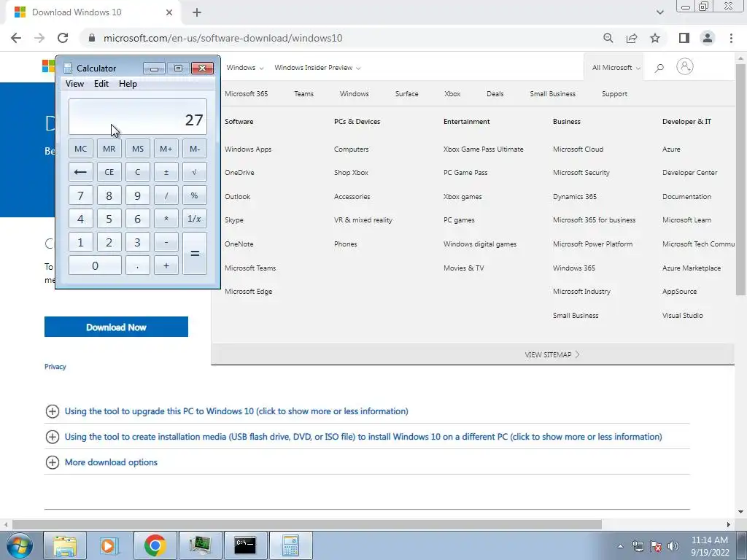Viewport: 747px width, 560px height.
Task: Click the MS memory store button
Action: pos(138,149)
